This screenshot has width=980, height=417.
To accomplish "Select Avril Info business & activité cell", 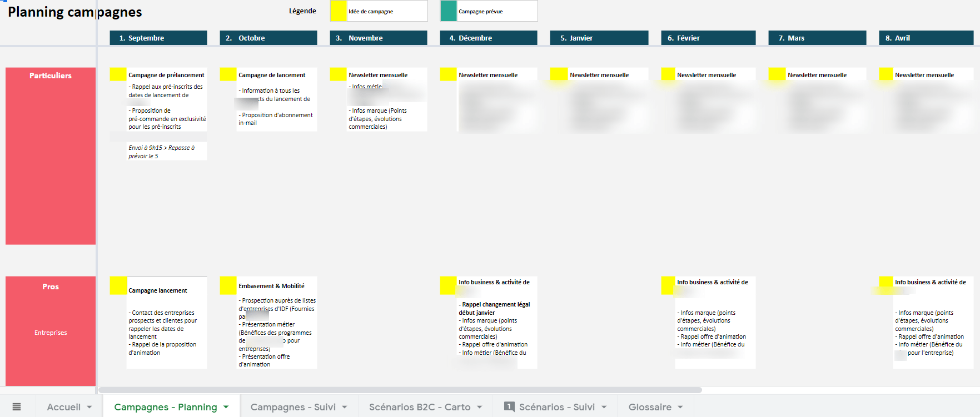I will (x=931, y=282).
